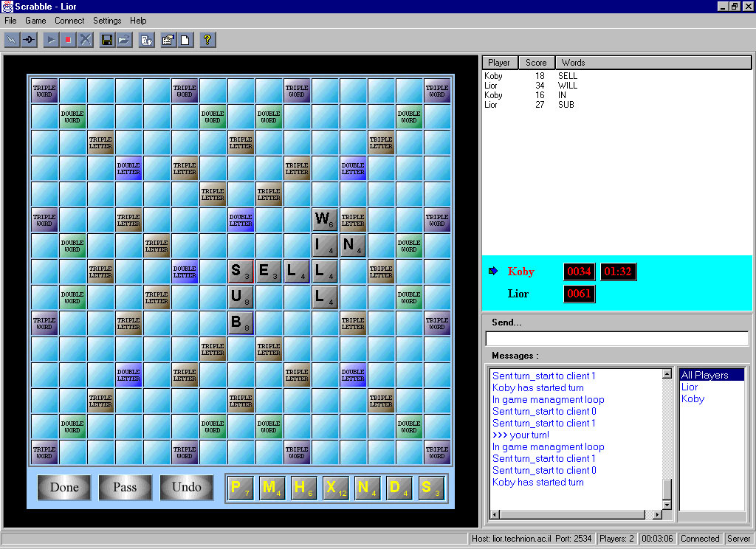Click the Score column header
Image resolution: width=756 pixels, height=549 pixels.
coord(536,63)
